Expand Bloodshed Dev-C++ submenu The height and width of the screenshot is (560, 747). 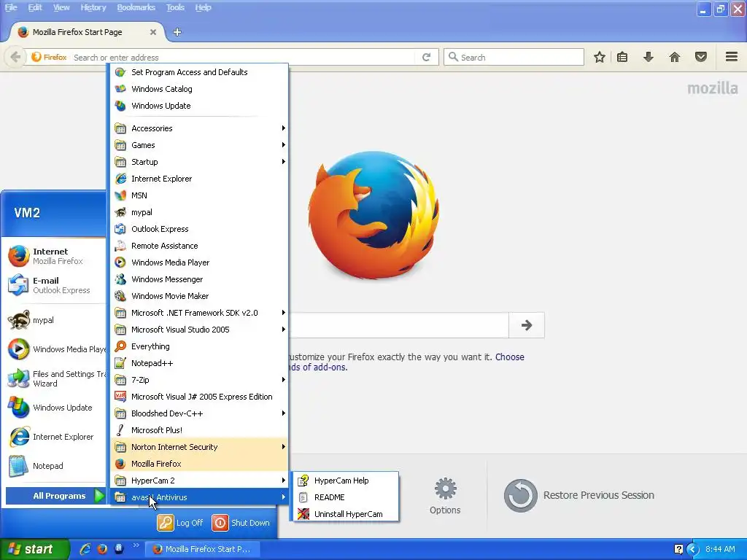point(199,413)
